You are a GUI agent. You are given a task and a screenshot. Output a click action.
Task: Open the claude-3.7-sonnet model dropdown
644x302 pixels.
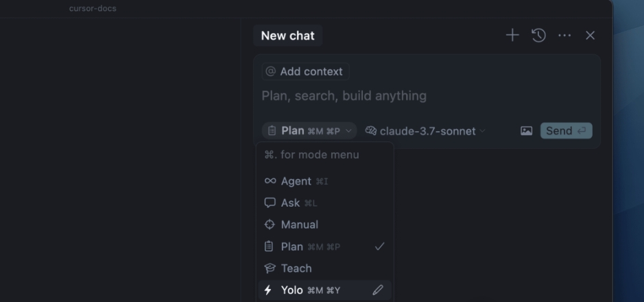click(429, 131)
